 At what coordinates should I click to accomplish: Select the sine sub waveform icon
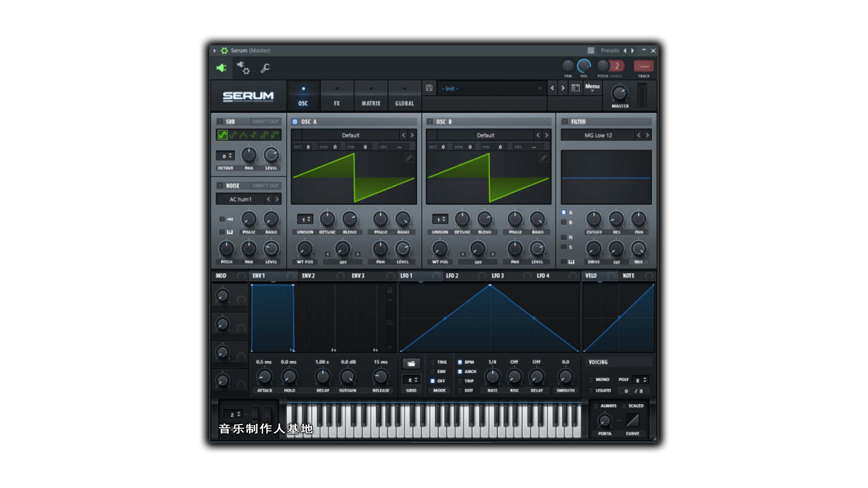click(222, 135)
